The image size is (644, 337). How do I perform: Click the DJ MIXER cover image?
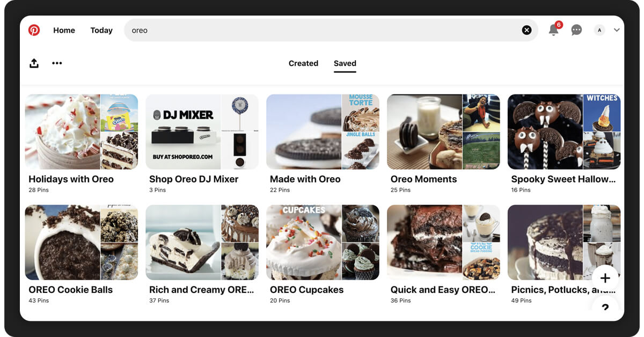(x=183, y=132)
